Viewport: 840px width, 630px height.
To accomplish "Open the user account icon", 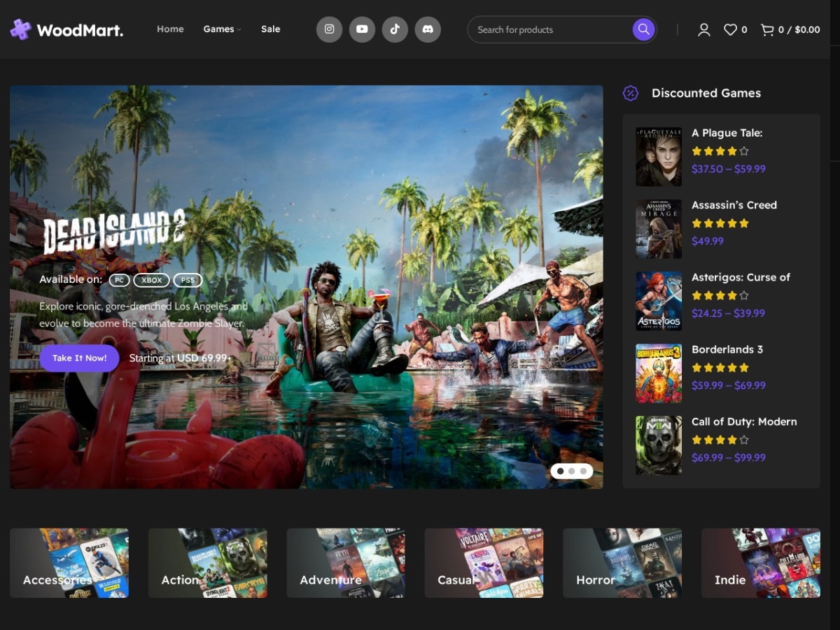I will (x=704, y=29).
